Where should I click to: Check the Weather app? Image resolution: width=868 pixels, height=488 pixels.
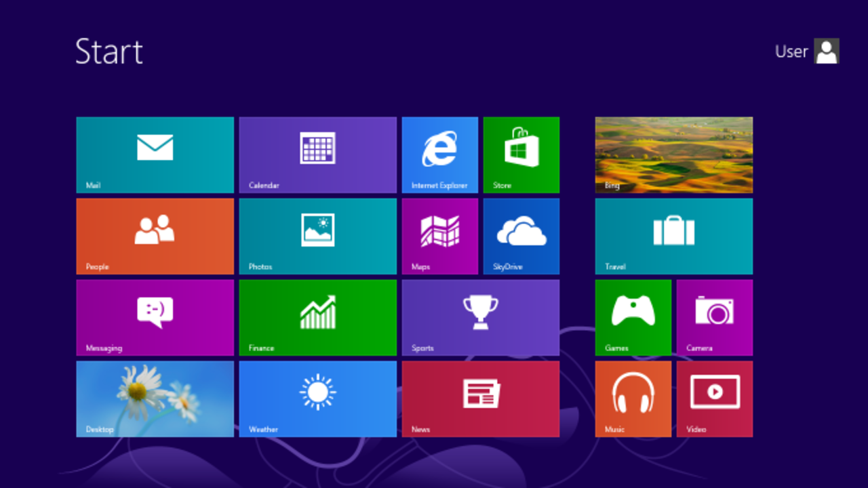coord(317,399)
